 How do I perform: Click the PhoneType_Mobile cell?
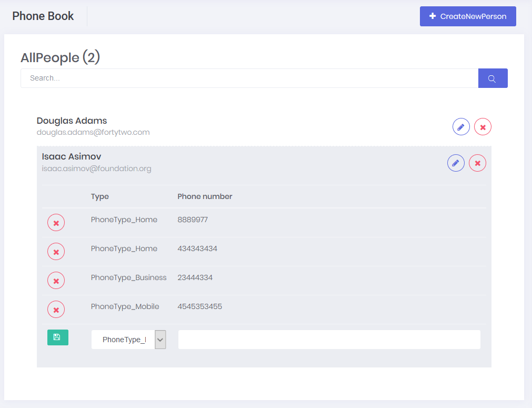125,306
